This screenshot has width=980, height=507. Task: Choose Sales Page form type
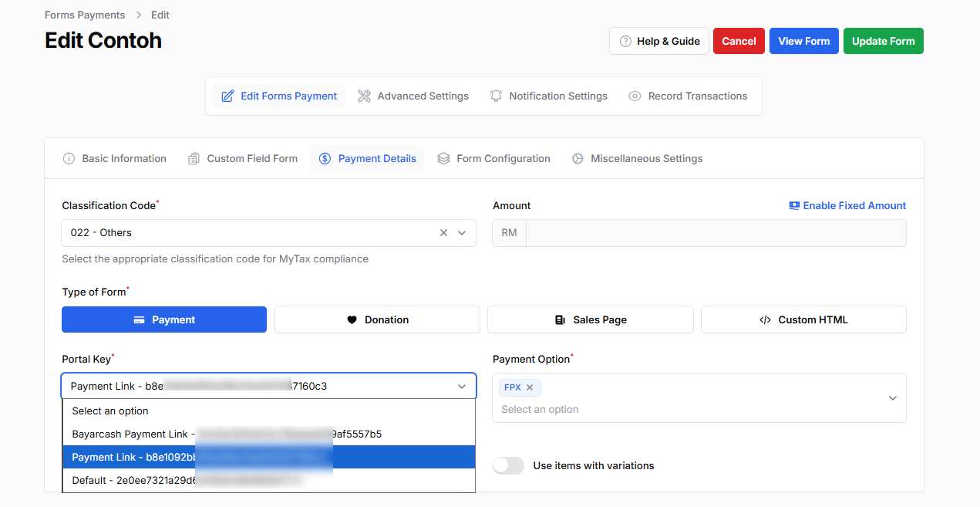click(x=590, y=319)
